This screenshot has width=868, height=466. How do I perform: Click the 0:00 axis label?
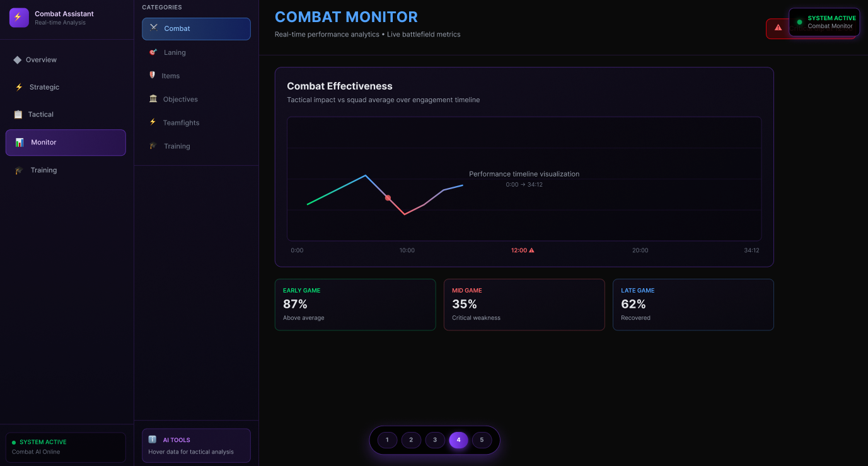297,250
